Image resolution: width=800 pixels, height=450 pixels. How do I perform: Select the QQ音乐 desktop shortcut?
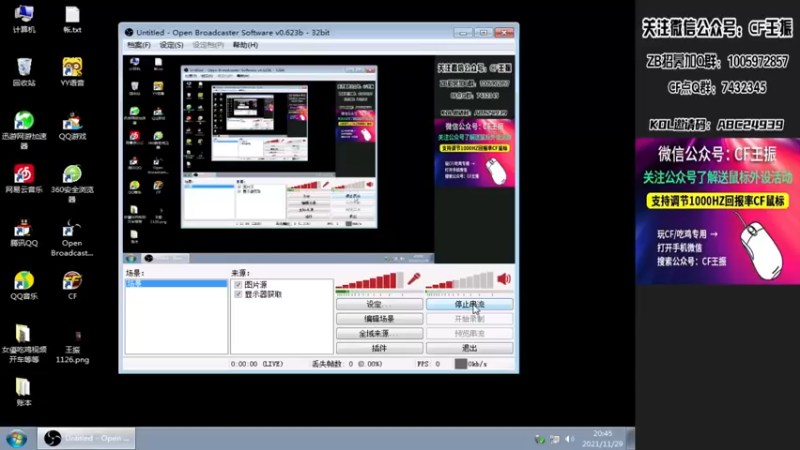point(24,285)
